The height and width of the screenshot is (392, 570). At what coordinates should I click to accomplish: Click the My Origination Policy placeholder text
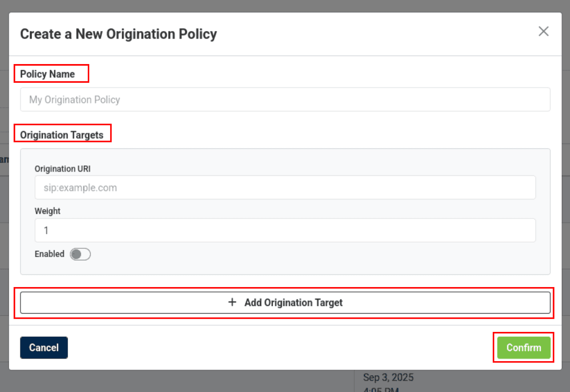click(x=74, y=100)
